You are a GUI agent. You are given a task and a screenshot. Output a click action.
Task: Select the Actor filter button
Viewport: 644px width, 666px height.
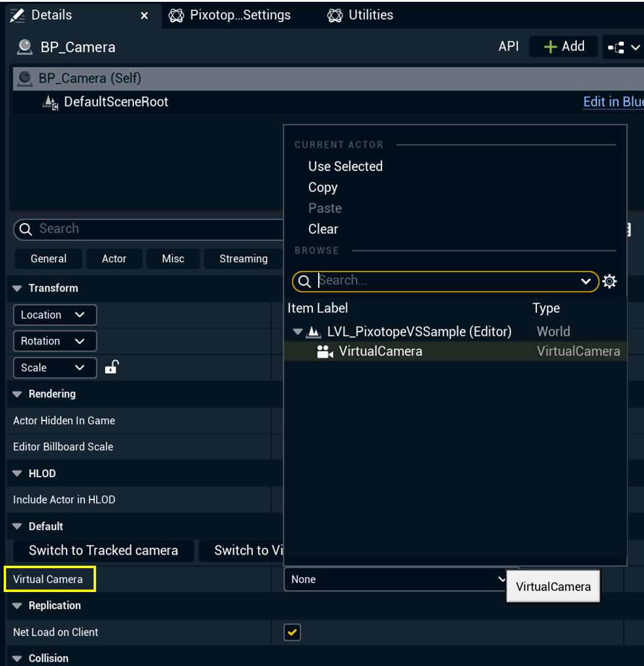114,259
